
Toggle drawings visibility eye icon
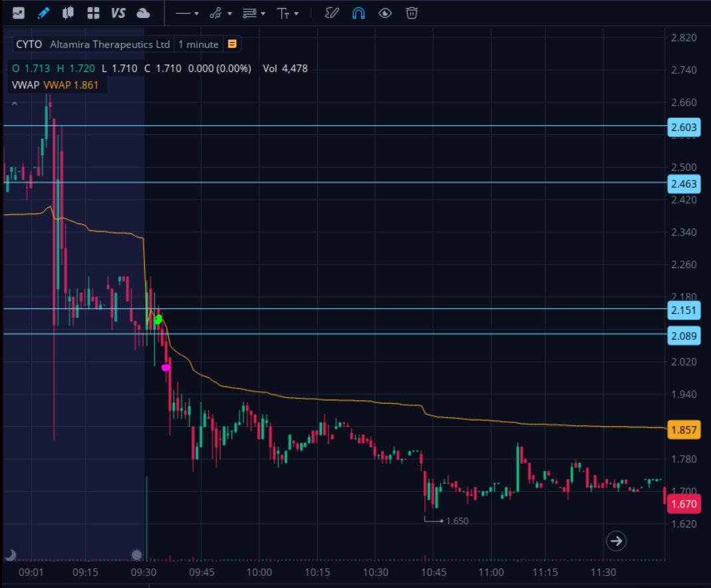tap(385, 13)
